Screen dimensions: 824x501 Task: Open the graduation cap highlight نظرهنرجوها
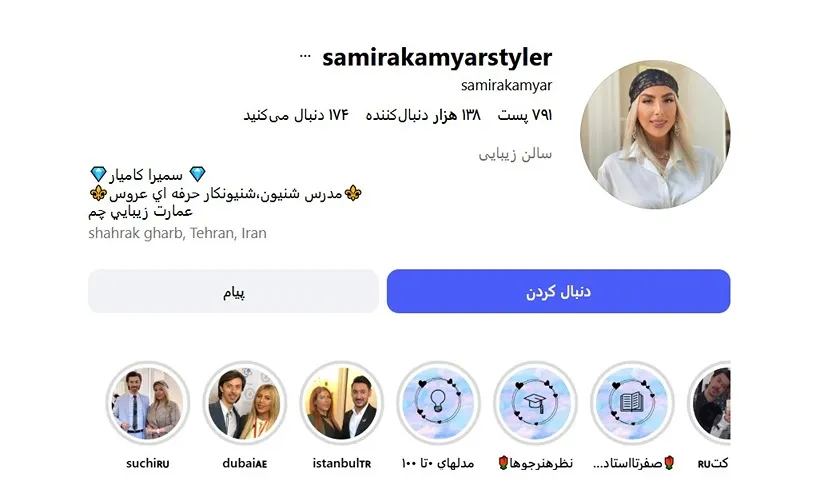point(535,403)
